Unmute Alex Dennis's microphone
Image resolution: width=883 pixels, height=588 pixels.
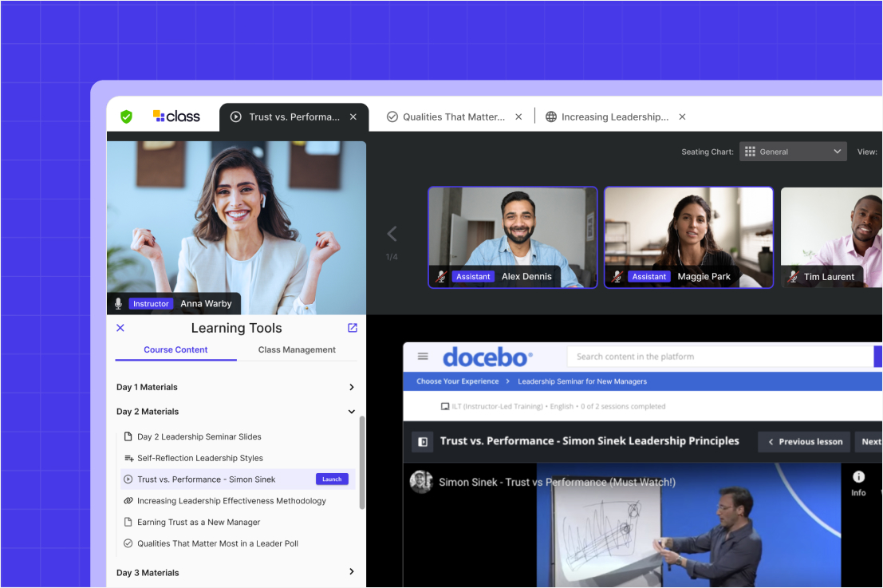click(441, 276)
